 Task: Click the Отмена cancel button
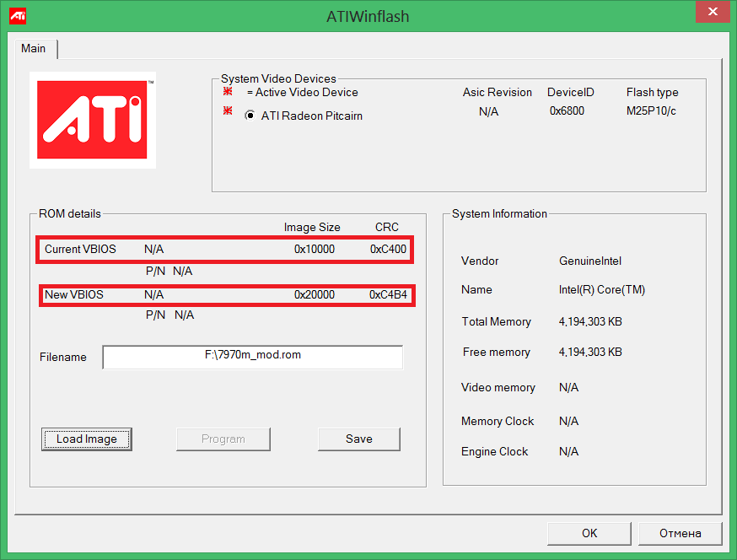(x=681, y=534)
